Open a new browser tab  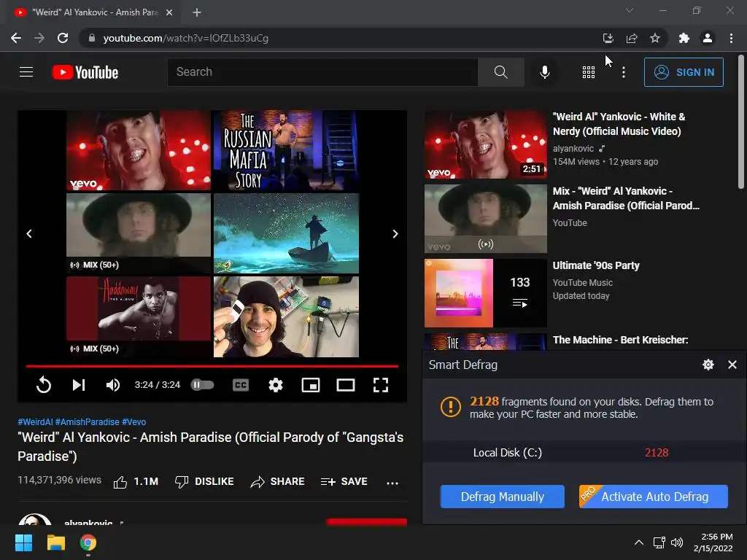point(197,12)
